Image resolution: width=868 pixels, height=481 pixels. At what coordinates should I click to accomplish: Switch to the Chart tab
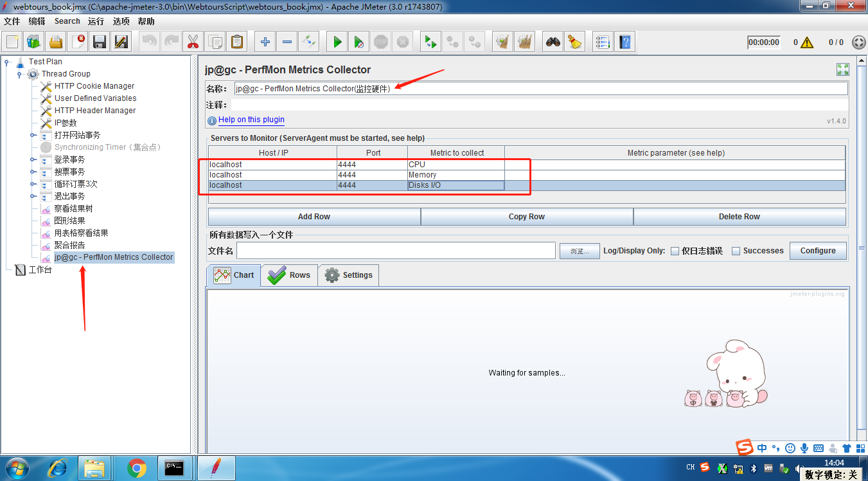click(234, 275)
